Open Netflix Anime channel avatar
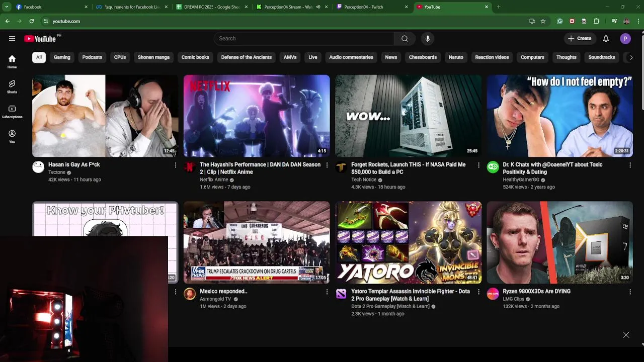 pyautogui.click(x=190, y=167)
